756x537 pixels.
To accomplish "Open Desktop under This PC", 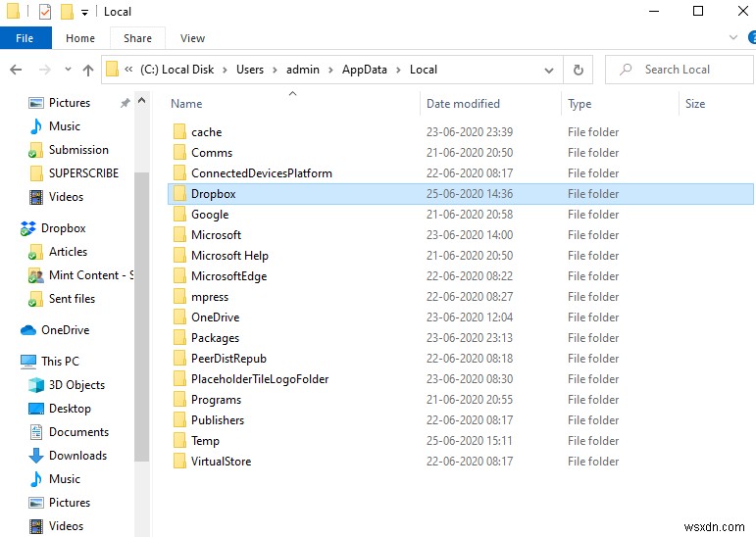I will tap(70, 409).
